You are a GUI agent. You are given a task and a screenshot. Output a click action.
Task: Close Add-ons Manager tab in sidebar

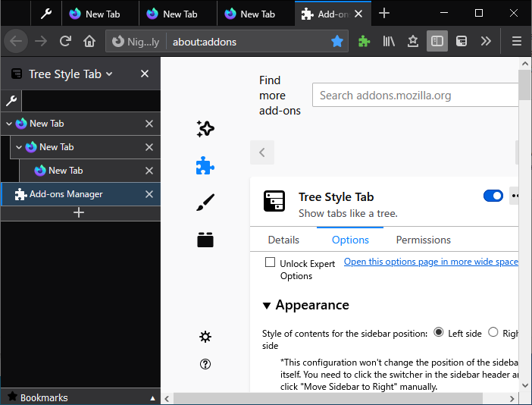point(149,194)
